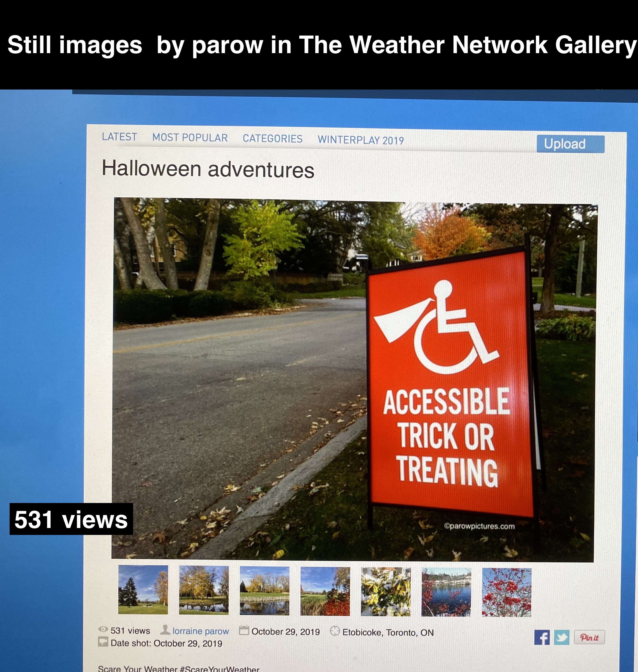Click the location icon beside Etobicoke
Screen dimensions: 638x672
335,631
